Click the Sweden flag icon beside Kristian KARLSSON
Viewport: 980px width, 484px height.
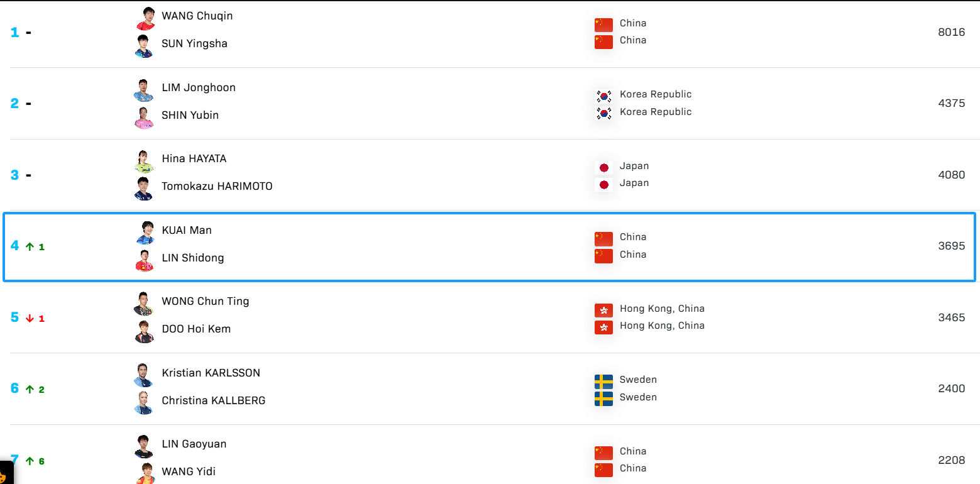click(603, 382)
